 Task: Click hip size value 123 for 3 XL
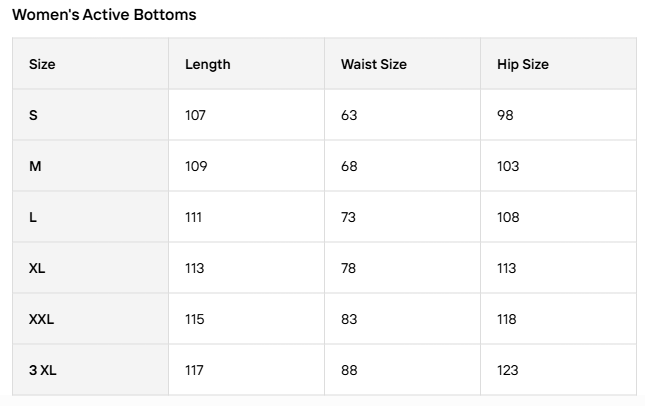click(508, 370)
